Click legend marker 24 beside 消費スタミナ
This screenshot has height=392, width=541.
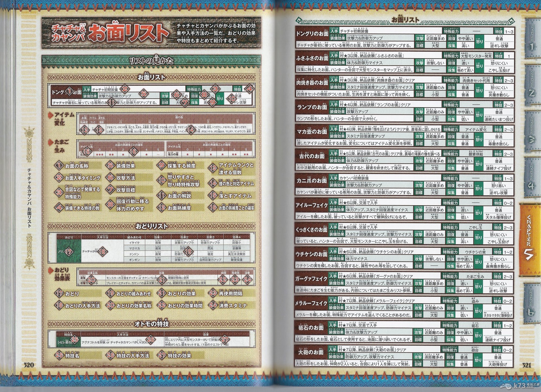tap(213, 305)
